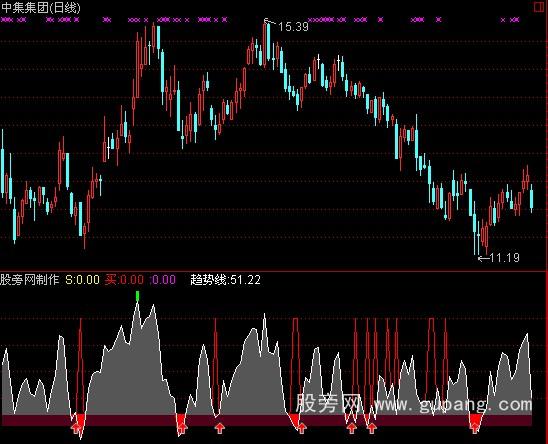Click the magenta :0.00 indicator value
Image resolution: width=548 pixels, height=444 pixels.
coord(163,280)
